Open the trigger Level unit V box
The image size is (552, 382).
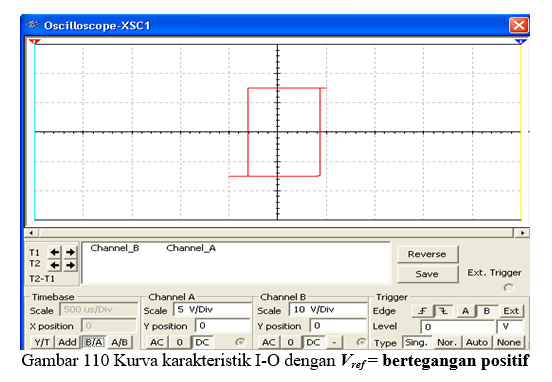pyautogui.click(x=510, y=327)
